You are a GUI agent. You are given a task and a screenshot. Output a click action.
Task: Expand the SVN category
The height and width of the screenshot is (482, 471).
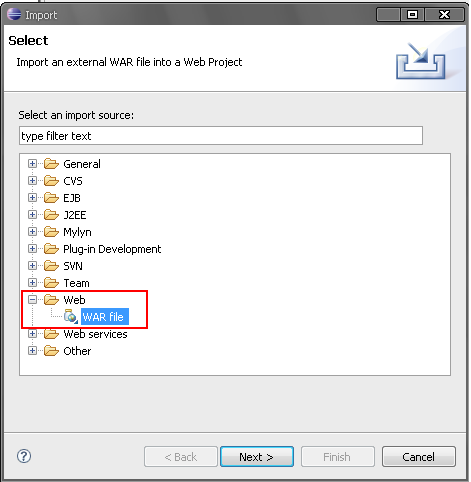click(x=32, y=266)
